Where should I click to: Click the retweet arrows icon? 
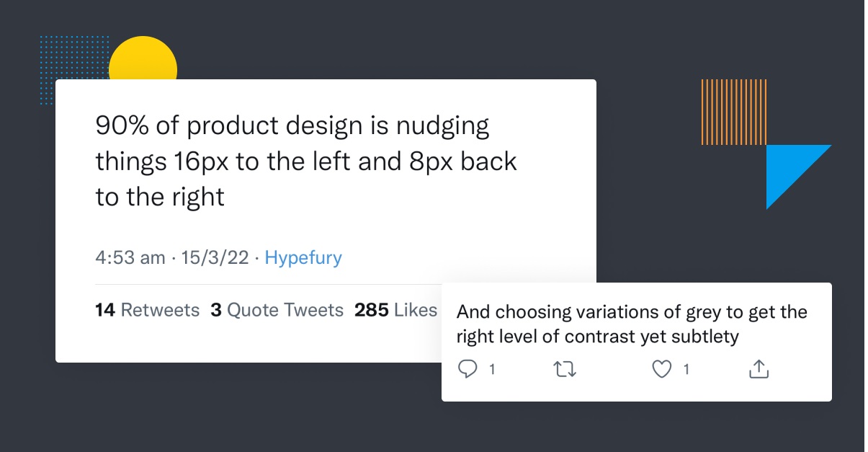pos(565,370)
